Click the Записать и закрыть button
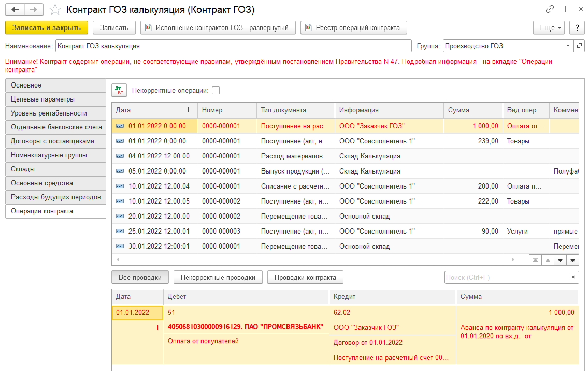Screen dimensions: 588x375 click(47, 27)
